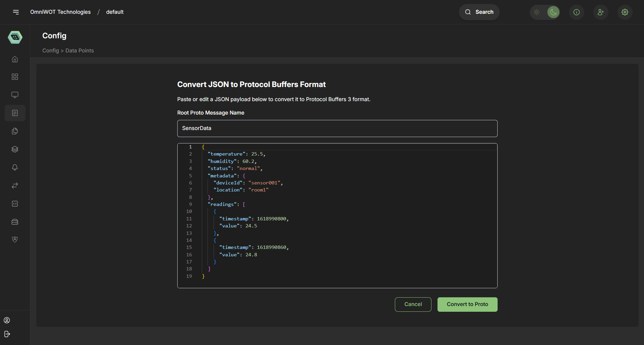644x345 pixels.
Task: Open Settings via the gear icon
Action: click(625, 12)
